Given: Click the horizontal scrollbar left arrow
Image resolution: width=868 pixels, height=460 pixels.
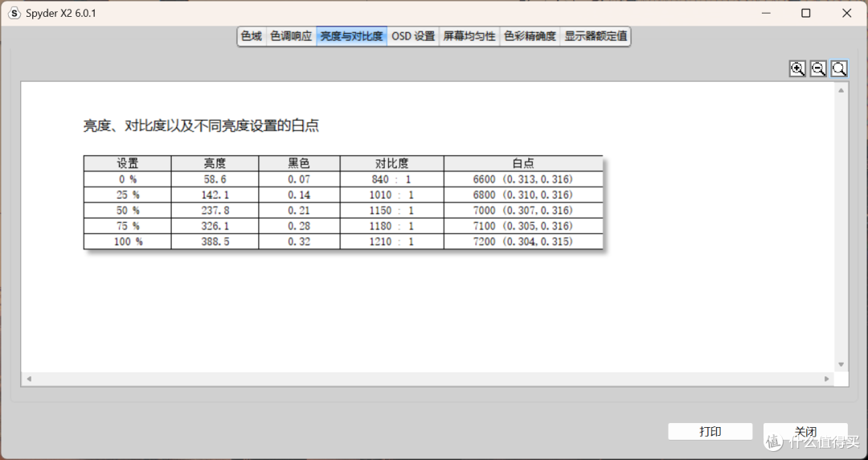Looking at the screenshot, I should pyautogui.click(x=29, y=379).
